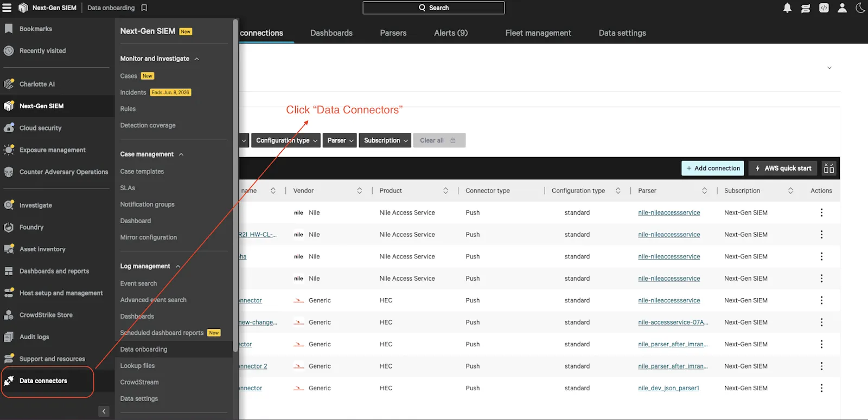This screenshot has width=868, height=420.
Task: Click the Search field in top bar
Action: (x=433, y=8)
